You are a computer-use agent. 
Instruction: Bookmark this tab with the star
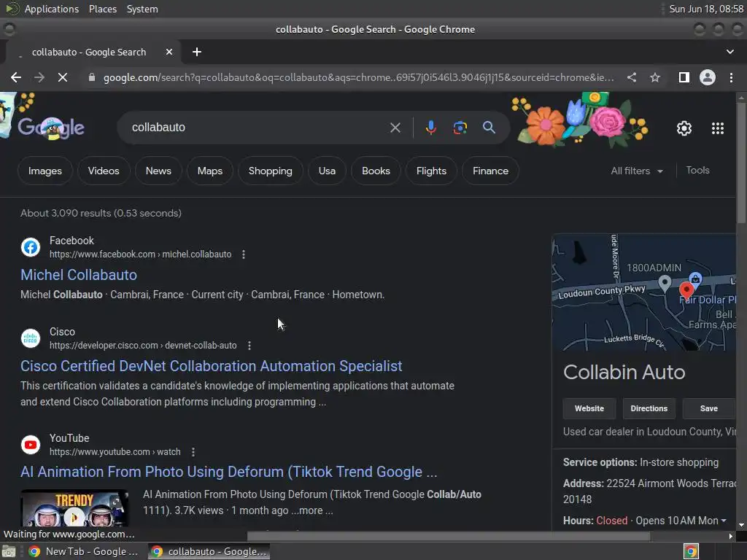tap(655, 77)
